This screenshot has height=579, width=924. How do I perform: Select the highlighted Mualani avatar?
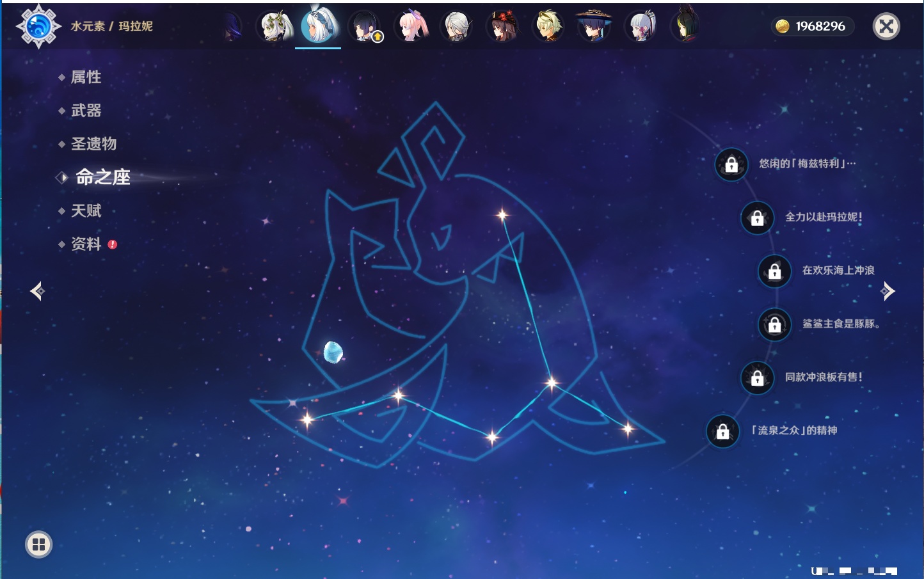tap(319, 26)
